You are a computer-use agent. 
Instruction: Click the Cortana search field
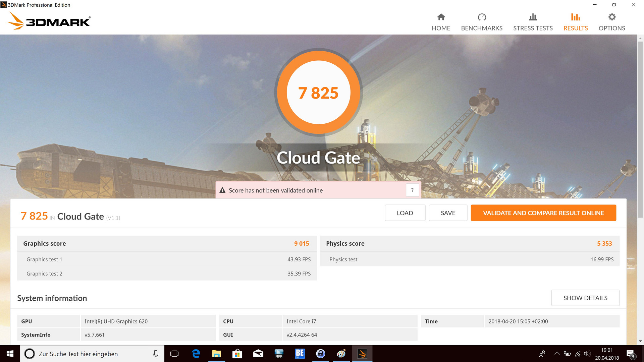click(x=92, y=354)
